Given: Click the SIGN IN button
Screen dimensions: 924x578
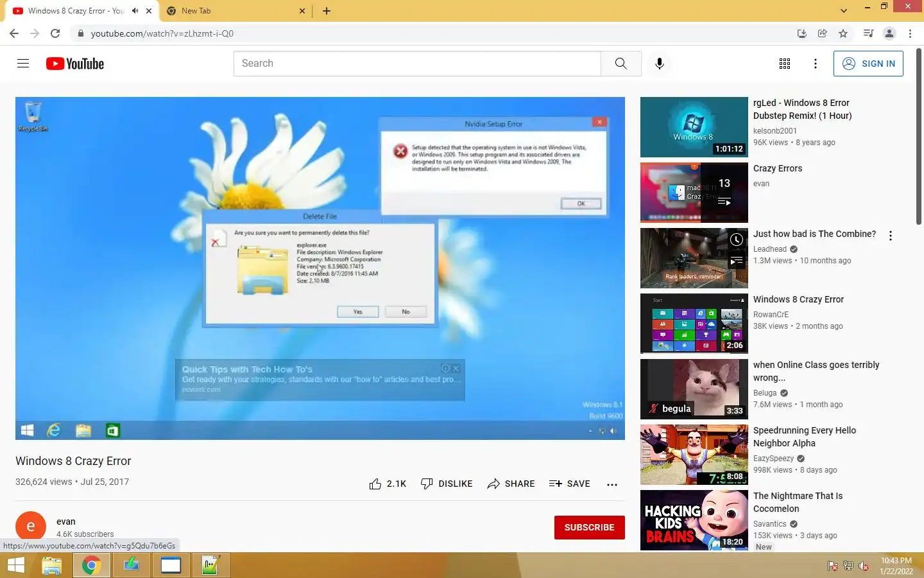Looking at the screenshot, I should 868,64.
